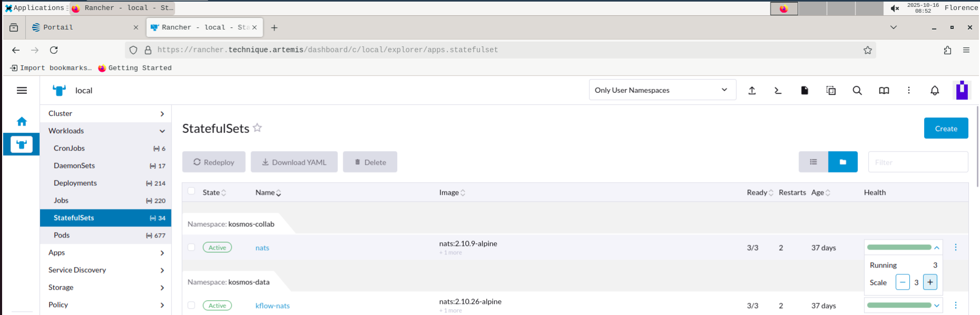
Task: Favorite StatefulSets with the star icon
Action: [257, 128]
